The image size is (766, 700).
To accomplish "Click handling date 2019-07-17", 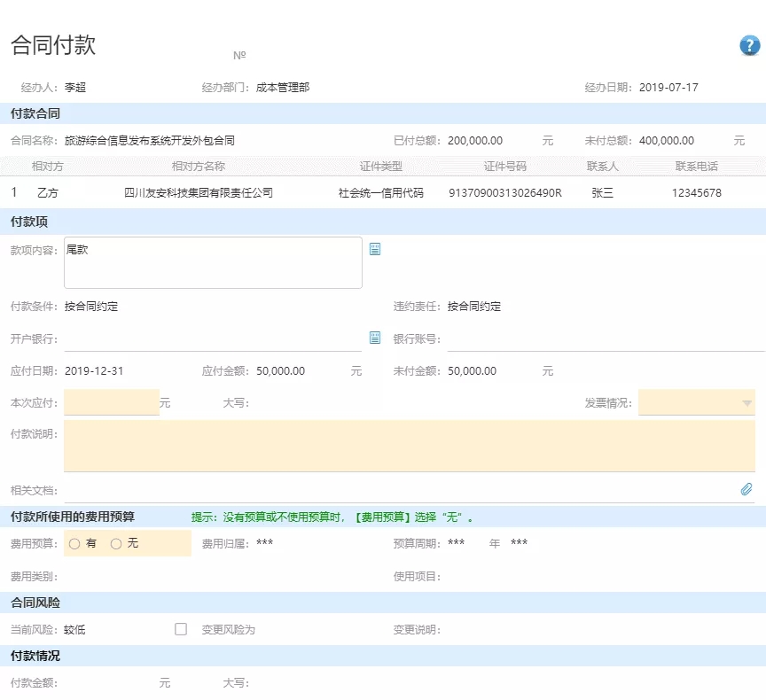I will coord(668,88).
